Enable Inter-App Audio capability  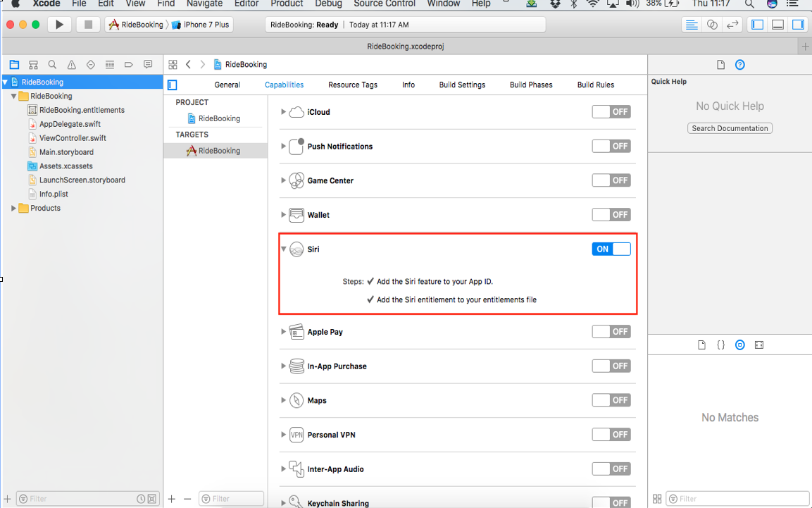611,469
